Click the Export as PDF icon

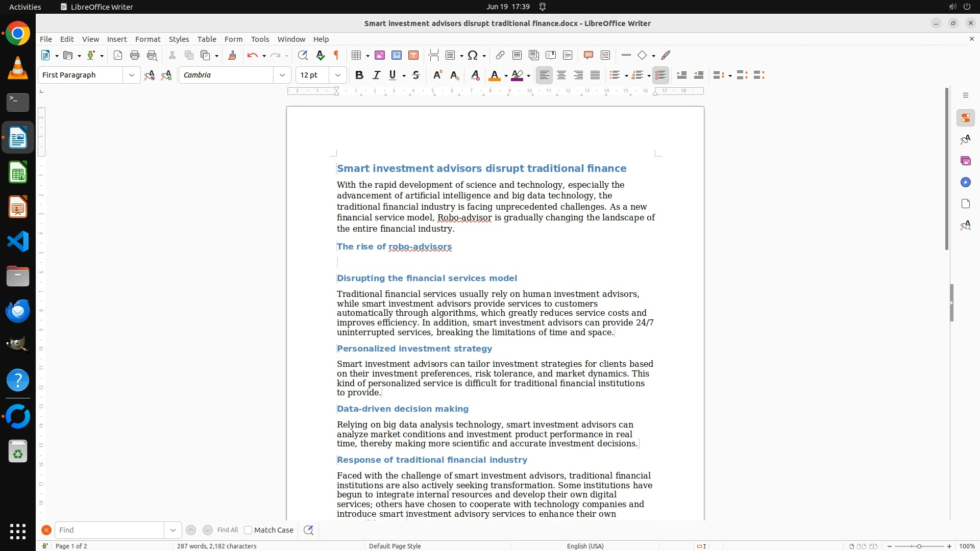coord(118,56)
